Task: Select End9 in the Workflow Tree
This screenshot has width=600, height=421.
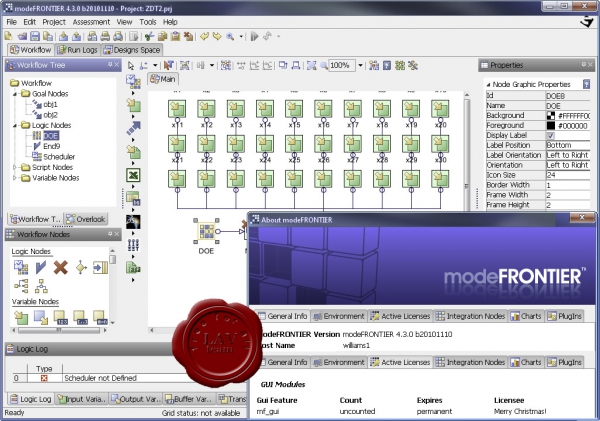Action: (x=52, y=146)
